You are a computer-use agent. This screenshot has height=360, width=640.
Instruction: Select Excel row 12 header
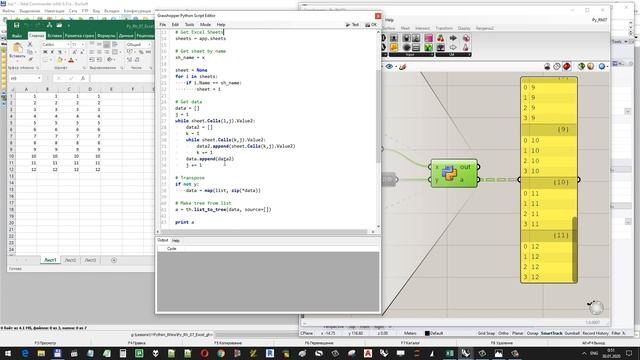tap(11, 169)
